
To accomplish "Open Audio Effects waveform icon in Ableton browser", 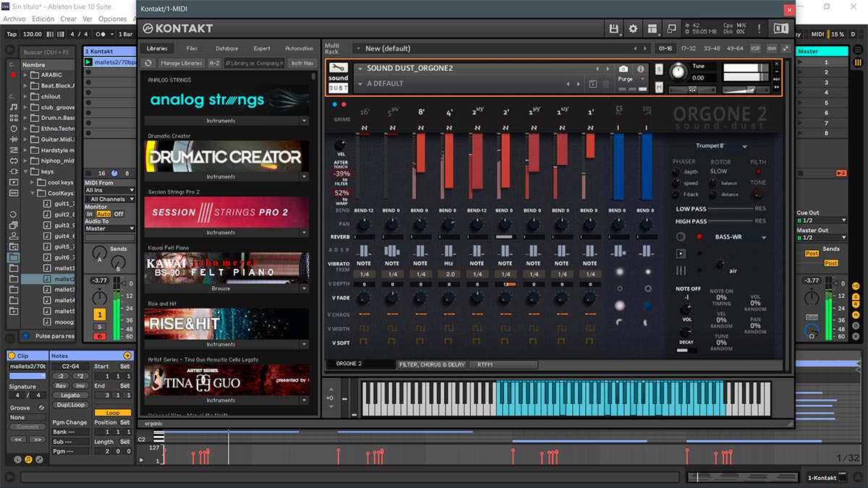I will click(14, 139).
